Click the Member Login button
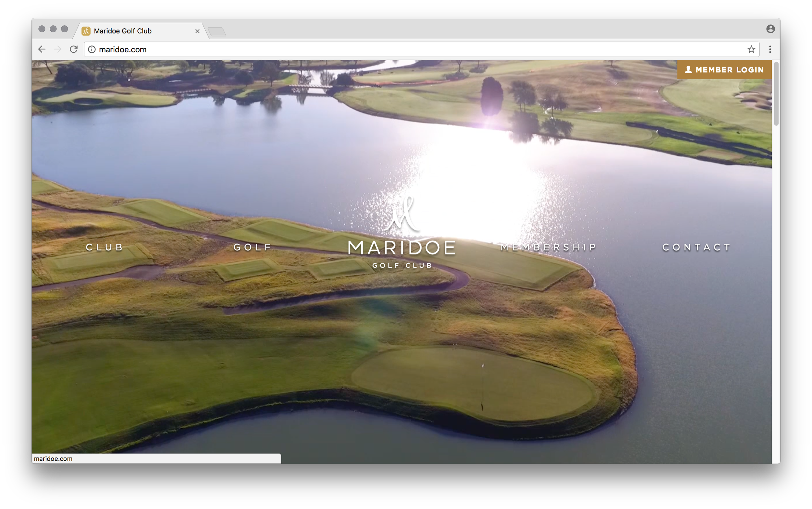 724,70
